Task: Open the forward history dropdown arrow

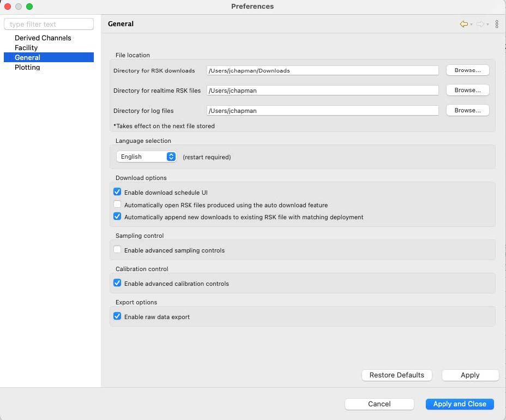Action: point(487,25)
